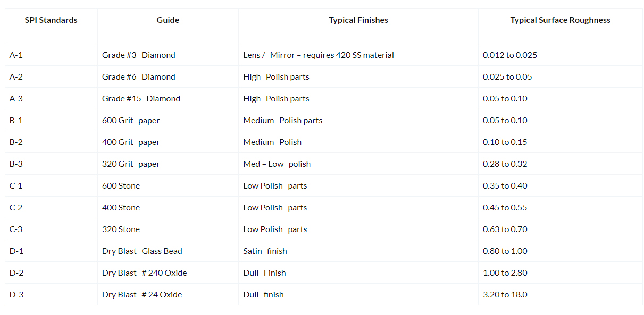Select the 0.63 to 0.70 roughness value
This screenshot has width=644, height=315.
[505, 229]
